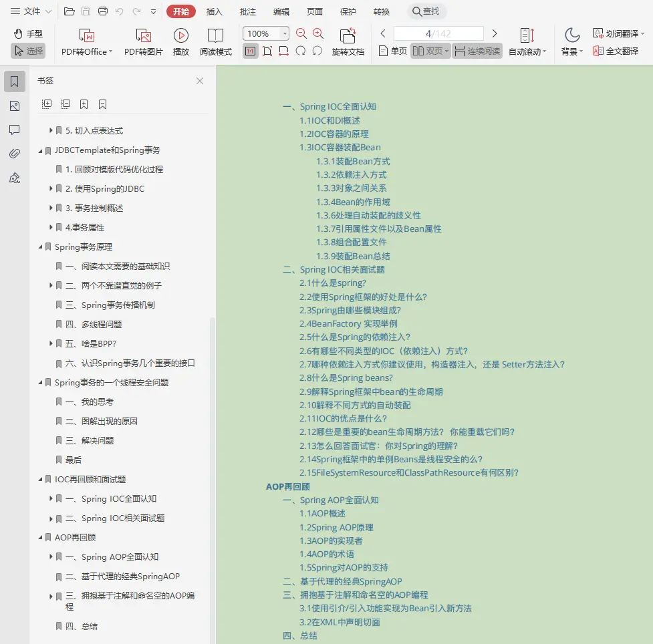Viewport: 653px width, 644px height.
Task: Expand the 5. 切入点表达式 bookmark
Action: point(51,130)
